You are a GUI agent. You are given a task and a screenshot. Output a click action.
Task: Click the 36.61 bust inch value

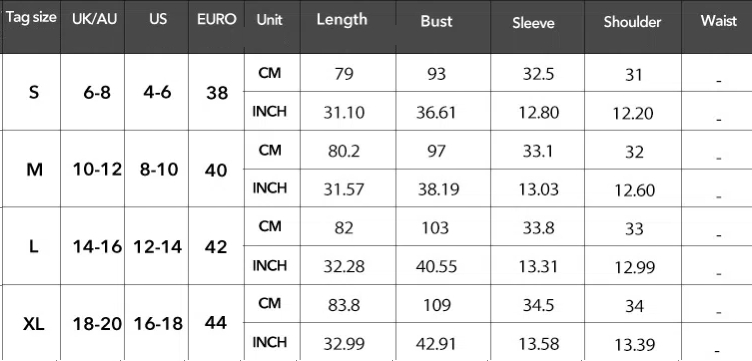pyautogui.click(x=436, y=113)
